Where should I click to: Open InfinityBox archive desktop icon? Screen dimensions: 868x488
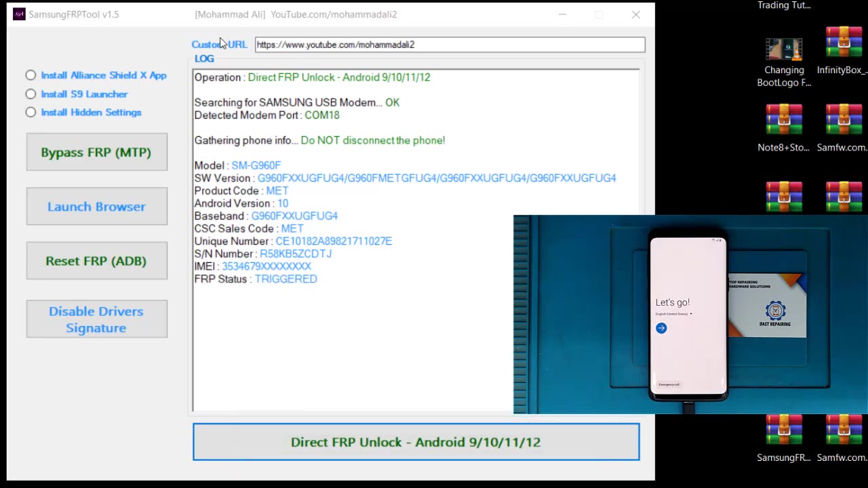pyautogui.click(x=843, y=51)
